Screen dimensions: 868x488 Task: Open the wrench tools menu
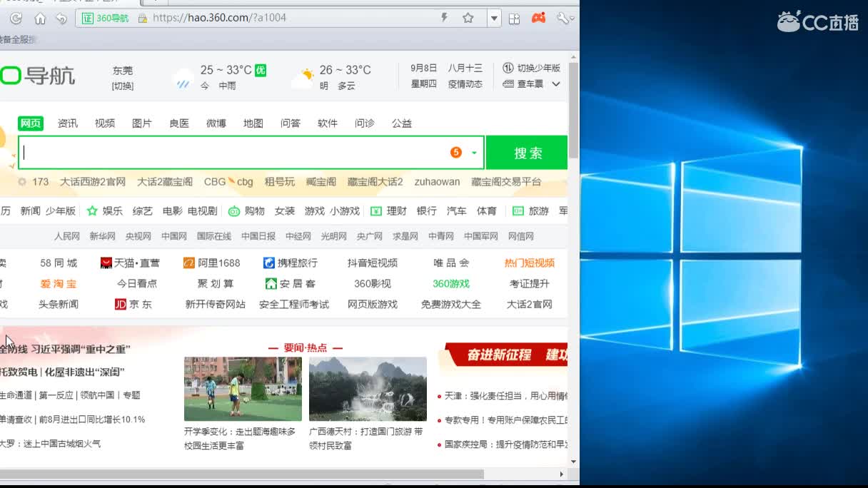(x=563, y=18)
